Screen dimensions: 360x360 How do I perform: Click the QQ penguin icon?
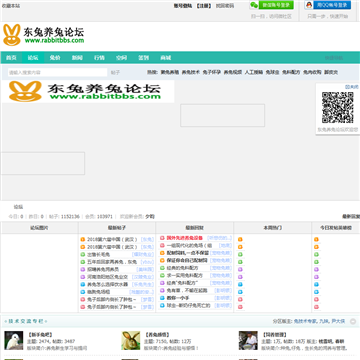309,5
